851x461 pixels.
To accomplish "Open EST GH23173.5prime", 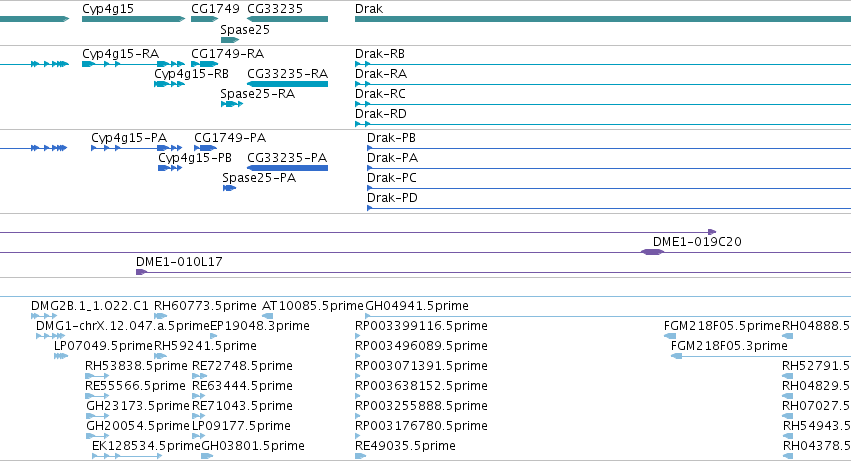I will [x=138, y=406].
